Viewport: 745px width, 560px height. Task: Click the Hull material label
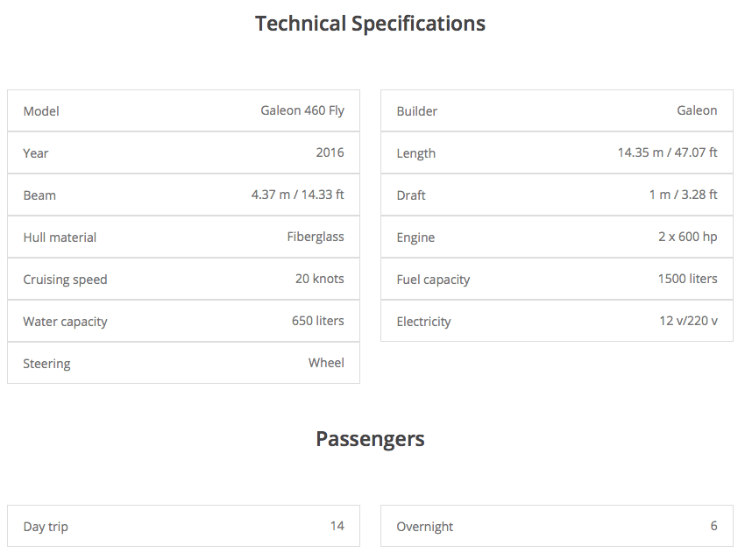[x=60, y=237]
